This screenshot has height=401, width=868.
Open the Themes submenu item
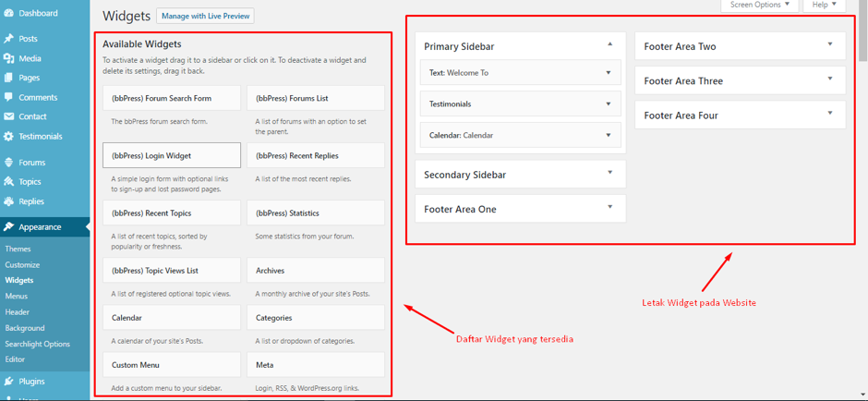tap(18, 249)
